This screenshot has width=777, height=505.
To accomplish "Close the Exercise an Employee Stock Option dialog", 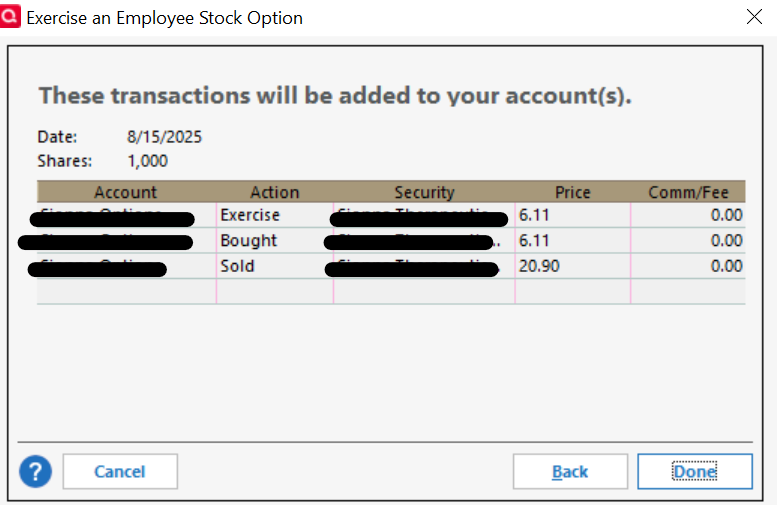I will tap(754, 17).
